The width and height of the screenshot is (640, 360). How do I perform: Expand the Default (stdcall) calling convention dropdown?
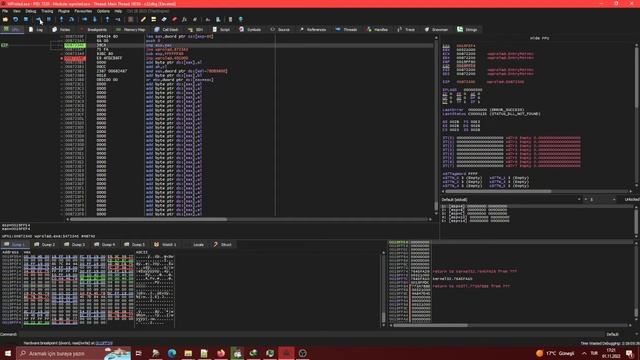point(511,200)
